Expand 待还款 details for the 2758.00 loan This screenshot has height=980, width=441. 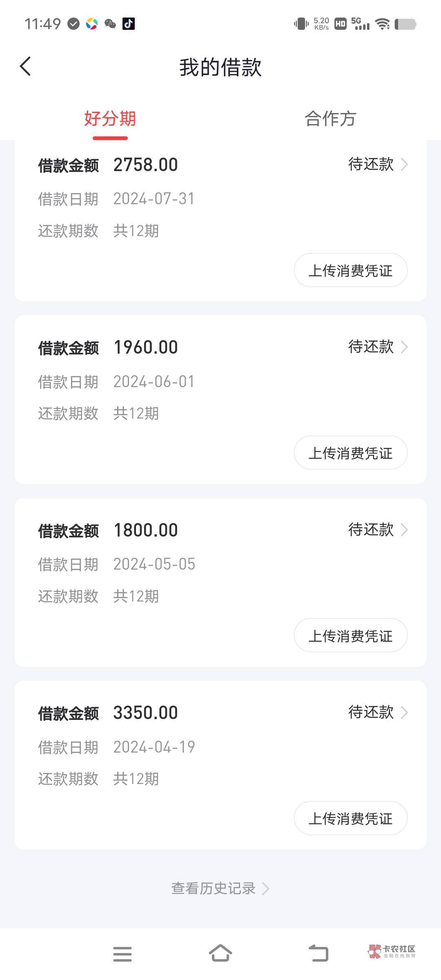[377, 165]
